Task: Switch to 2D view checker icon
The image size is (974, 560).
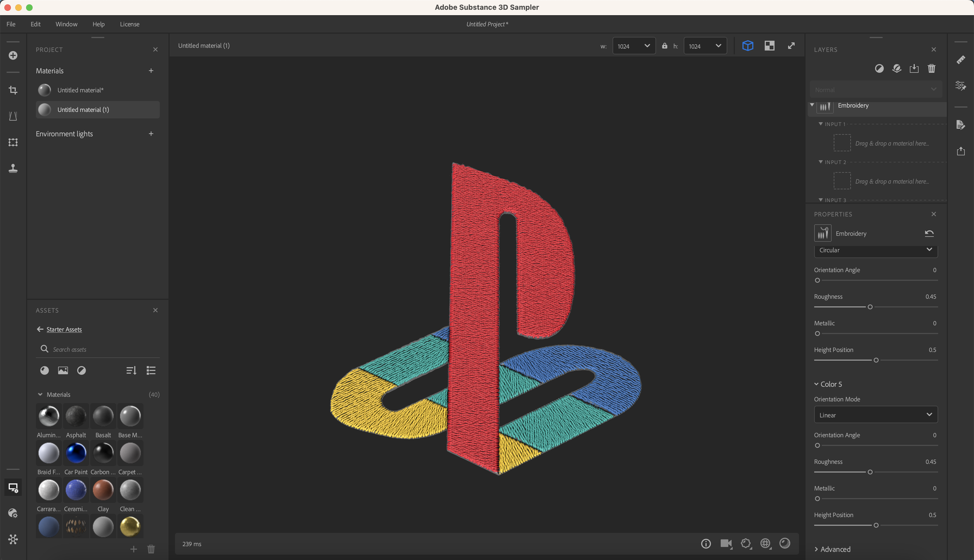Action: click(770, 46)
